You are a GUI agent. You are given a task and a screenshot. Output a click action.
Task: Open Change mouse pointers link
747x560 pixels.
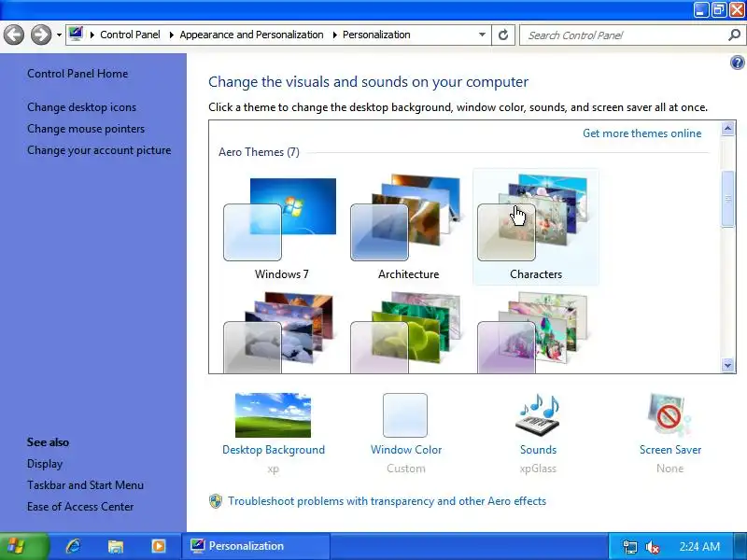click(86, 129)
